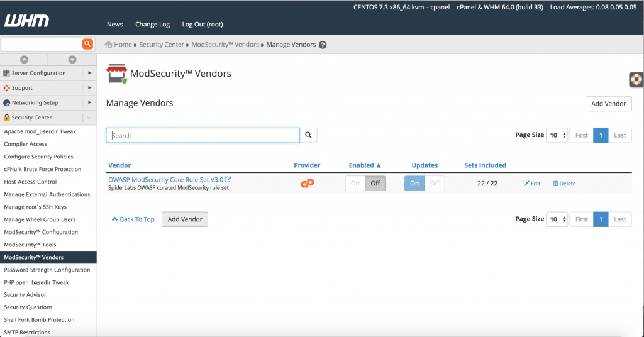Collapse all sidebar sections with up arrow
The image size is (644, 337).
click(25, 60)
